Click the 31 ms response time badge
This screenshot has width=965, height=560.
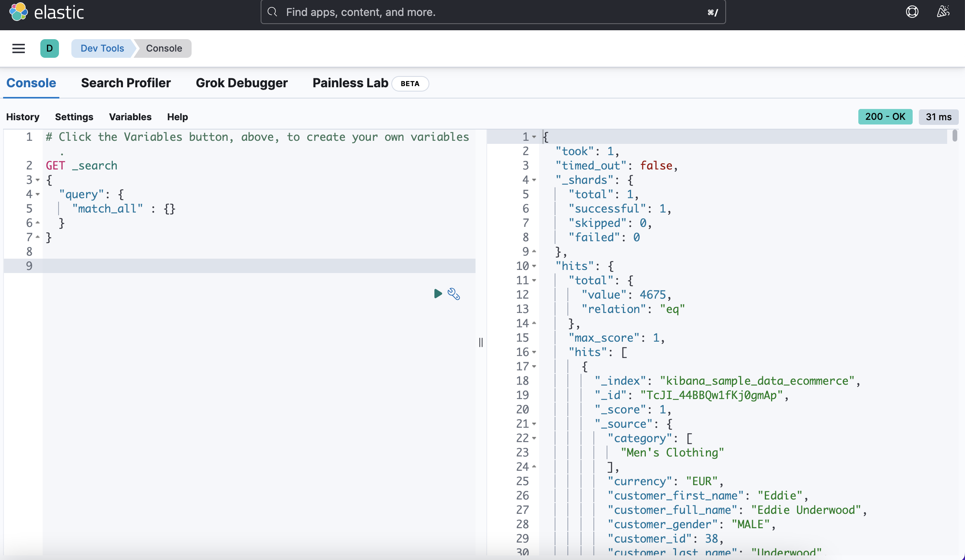point(939,117)
